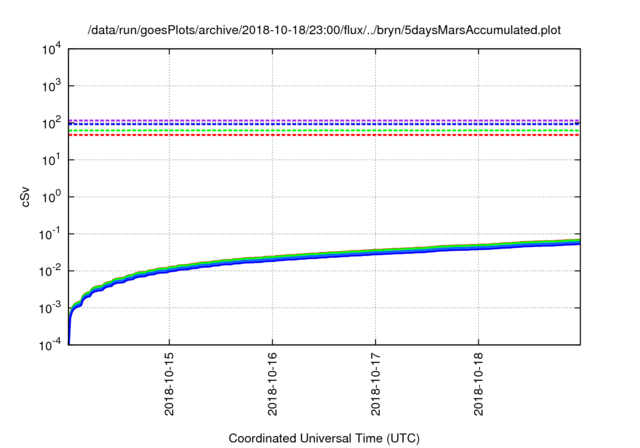Click the plot title file path text
The width and height of the screenshot is (640, 448).
tap(324, 30)
